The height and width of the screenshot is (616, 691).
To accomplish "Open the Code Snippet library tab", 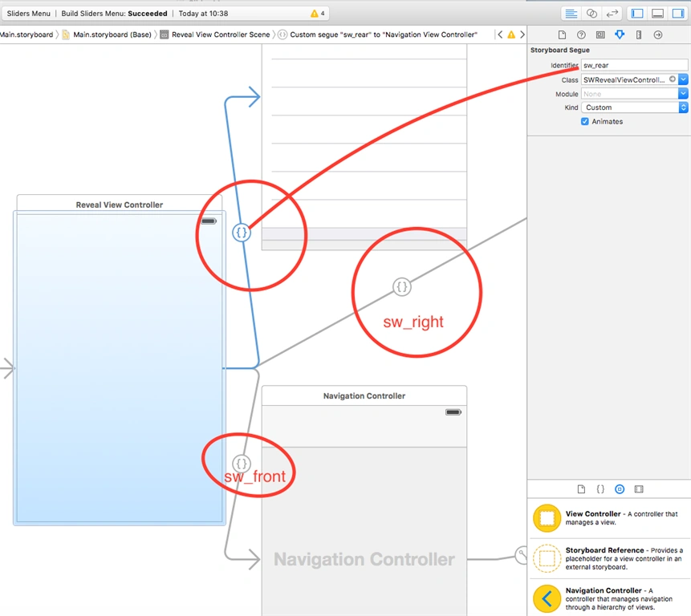I will click(600, 489).
